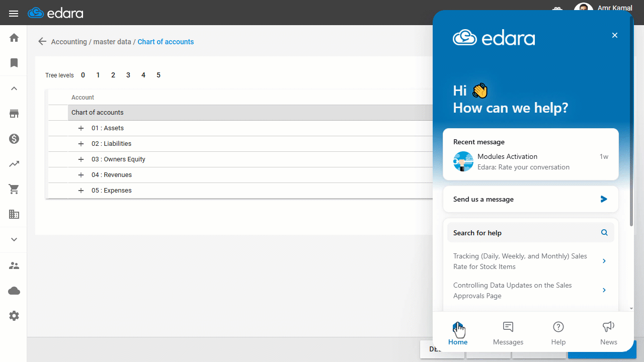Open Controlling Data Updates on Sales Approvals article
Screen dimensions: 644x362
tap(530, 291)
